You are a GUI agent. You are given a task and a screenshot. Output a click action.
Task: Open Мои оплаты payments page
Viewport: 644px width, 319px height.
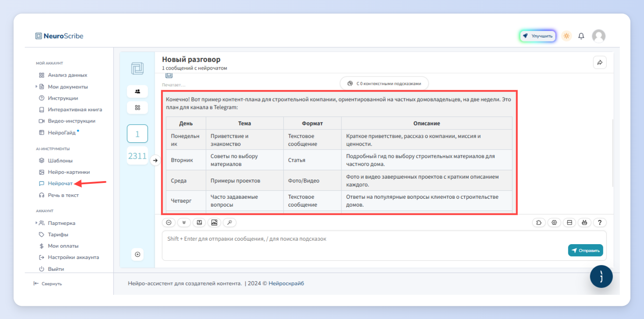tap(63, 246)
